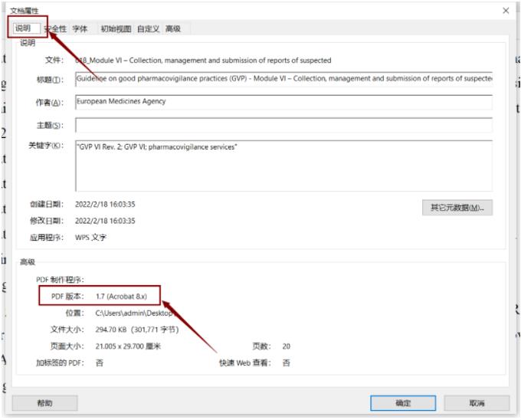
Task: Open 其它元数据 additional metadata
Action: (457, 207)
